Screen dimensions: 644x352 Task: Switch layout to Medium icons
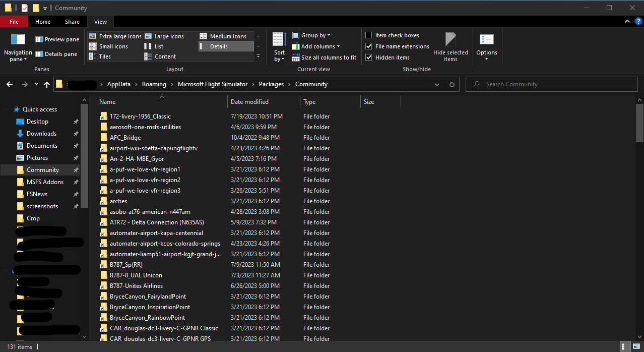223,36
